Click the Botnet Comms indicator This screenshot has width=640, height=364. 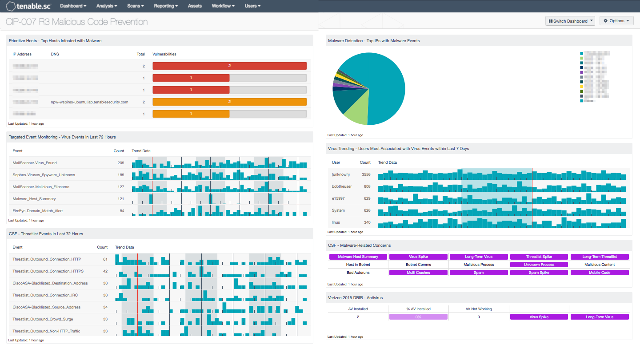pyautogui.click(x=418, y=265)
